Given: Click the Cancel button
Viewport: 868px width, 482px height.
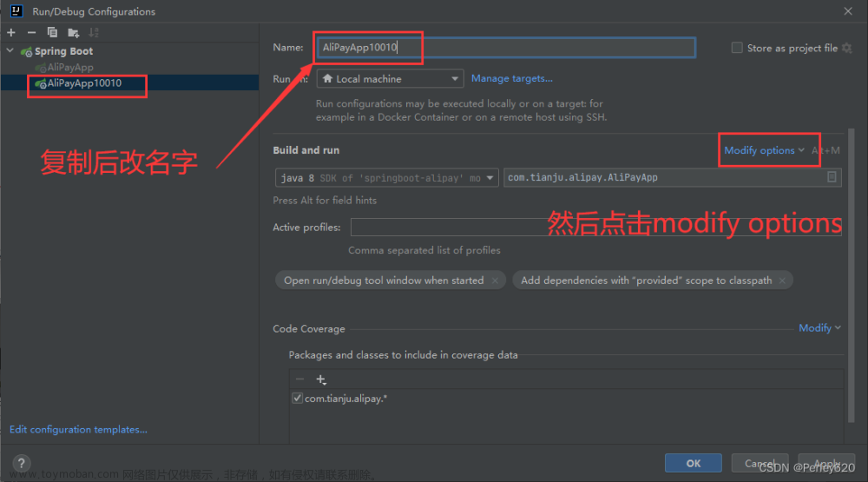Looking at the screenshot, I should pos(759,463).
